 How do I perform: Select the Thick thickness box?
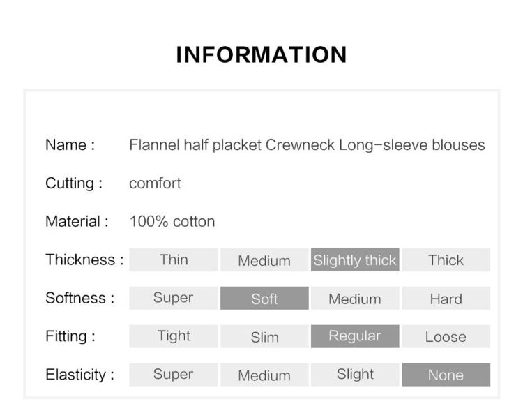click(x=446, y=260)
